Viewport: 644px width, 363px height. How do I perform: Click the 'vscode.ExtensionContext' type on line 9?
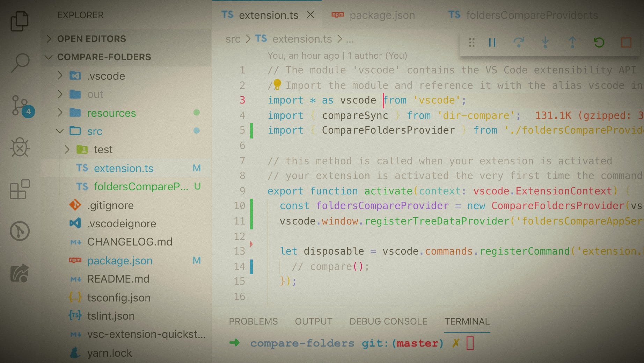[x=542, y=191]
